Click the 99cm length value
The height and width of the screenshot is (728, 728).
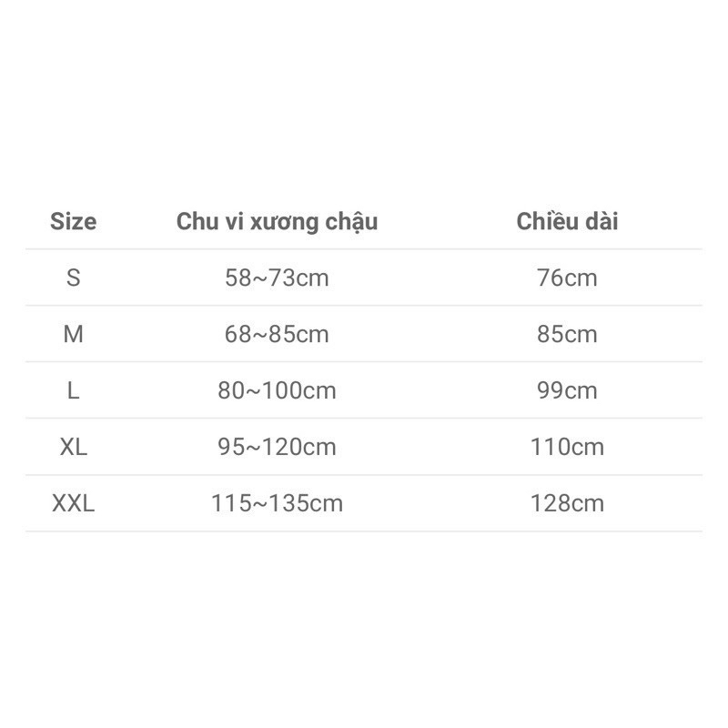point(567,390)
